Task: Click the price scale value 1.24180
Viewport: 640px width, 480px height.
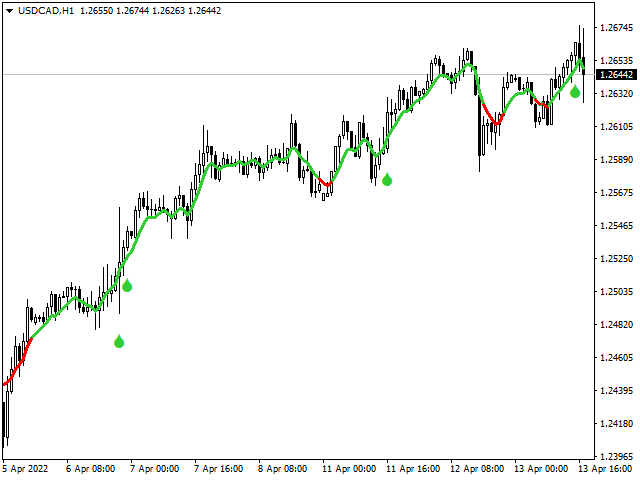Action: coord(616,424)
